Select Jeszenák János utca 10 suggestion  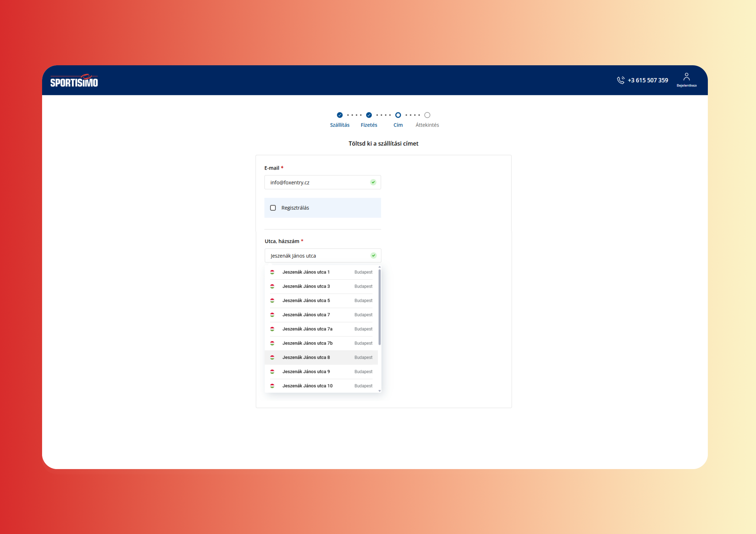tap(307, 386)
